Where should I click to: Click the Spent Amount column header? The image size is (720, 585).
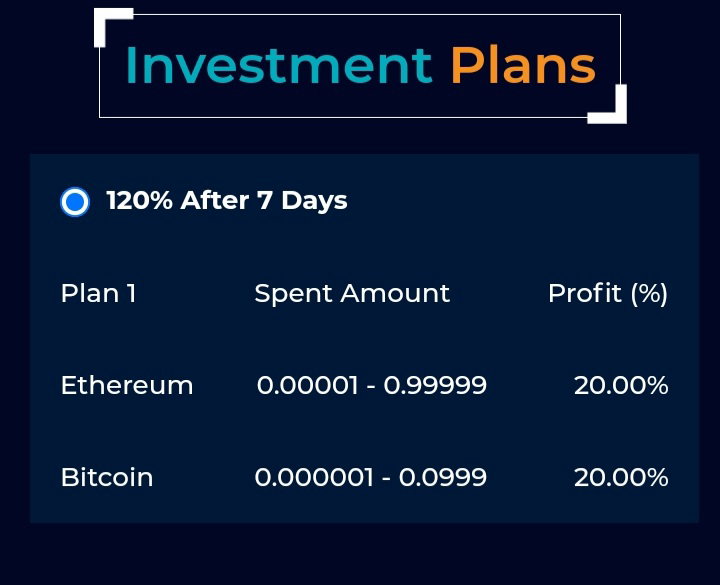pos(352,293)
